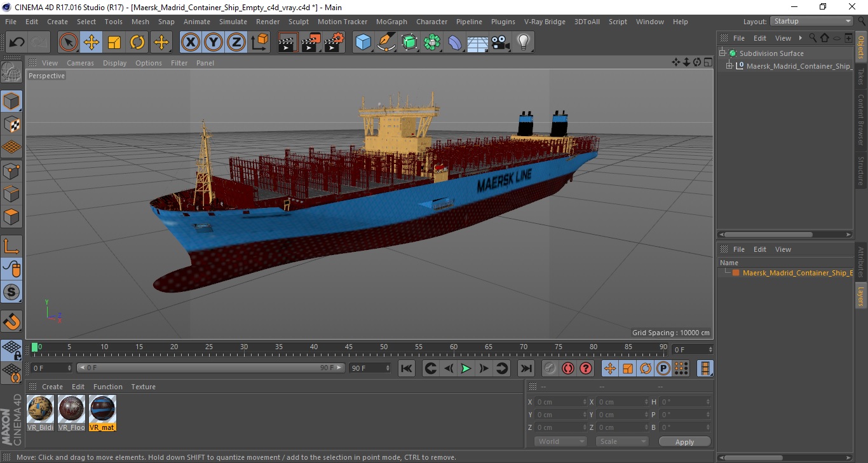
Task: Click Make Editable icon in left toolbar
Action: (11, 72)
